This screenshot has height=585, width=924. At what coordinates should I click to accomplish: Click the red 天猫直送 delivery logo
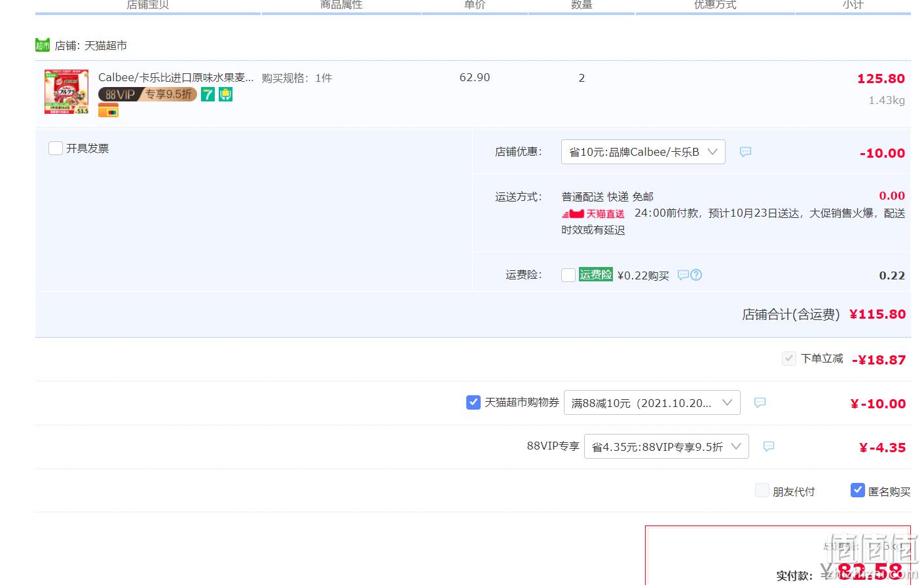click(x=593, y=213)
